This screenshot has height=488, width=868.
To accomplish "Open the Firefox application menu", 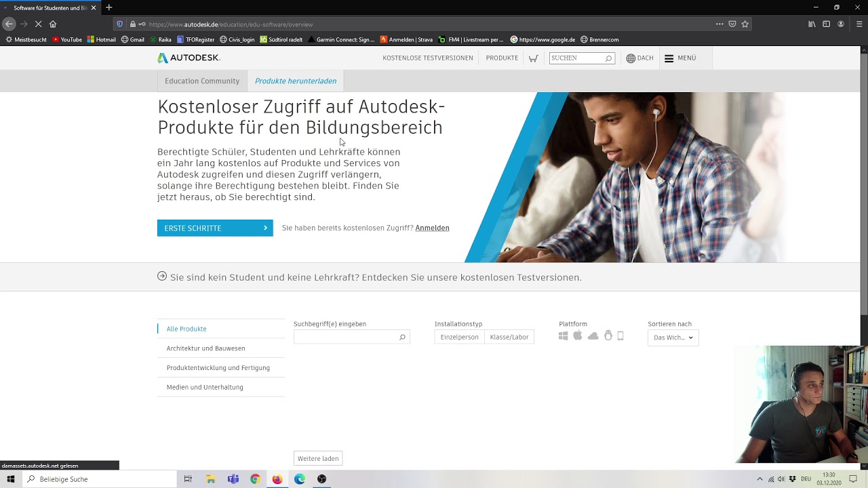I will (859, 24).
